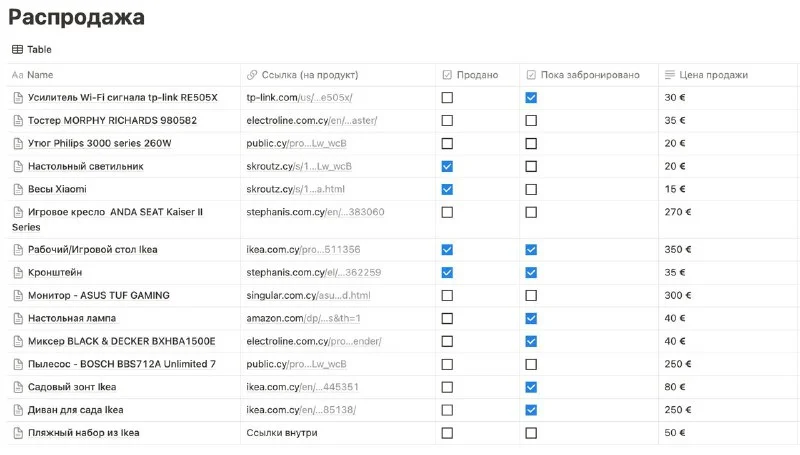Viewport: 800px width, 455px height.
Task: Open the Монитор - ASUS TUF GAMING page
Action: [98, 295]
